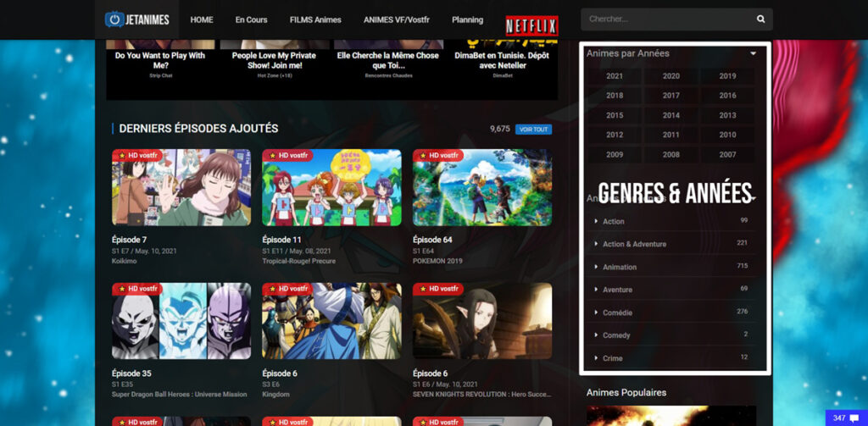The image size is (868, 426).
Task: Expand the Animation genre row
Action: point(671,267)
